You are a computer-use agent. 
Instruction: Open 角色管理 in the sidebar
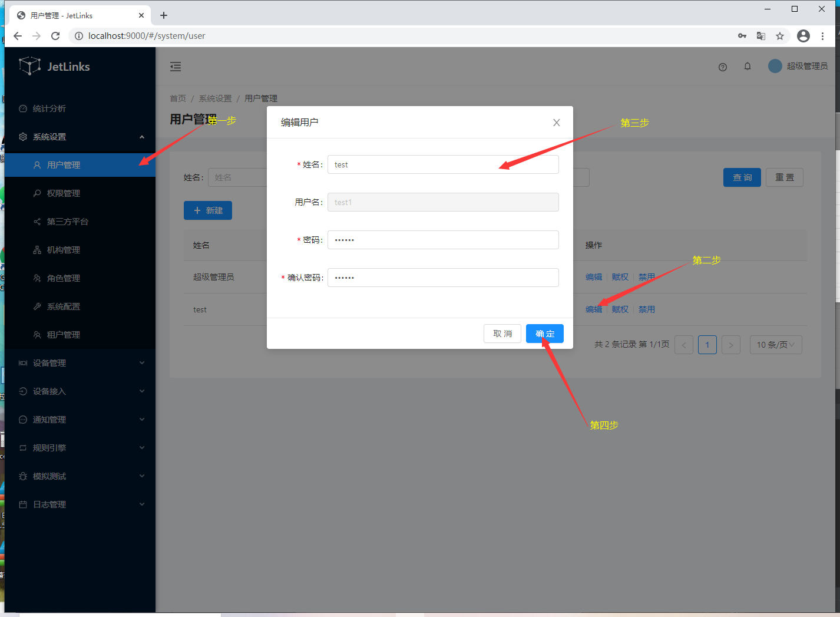point(64,278)
